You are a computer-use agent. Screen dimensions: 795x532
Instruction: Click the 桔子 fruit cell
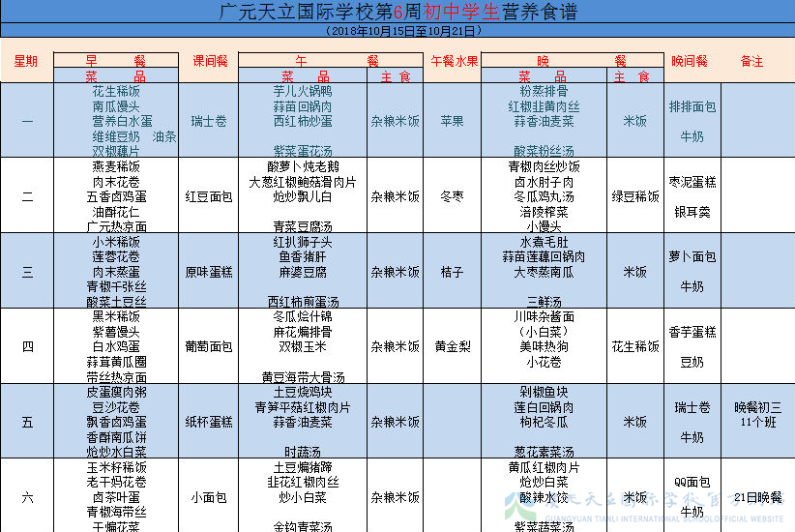(454, 272)
